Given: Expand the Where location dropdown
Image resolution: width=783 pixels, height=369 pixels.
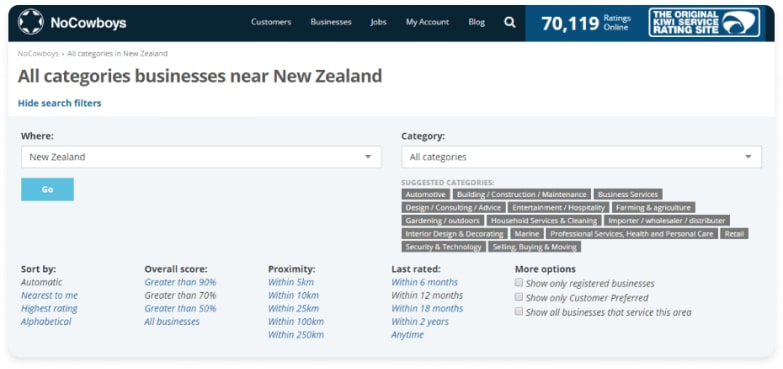Looking at the screenshot, I should pos(201,157).
